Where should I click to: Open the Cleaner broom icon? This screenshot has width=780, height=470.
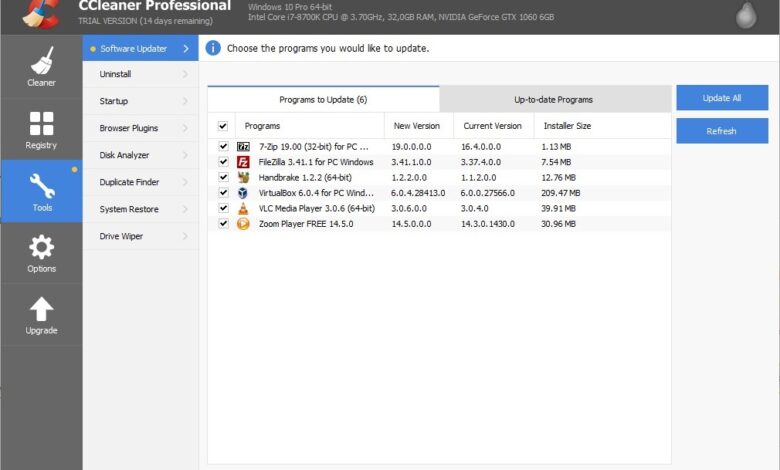[41, 61]
